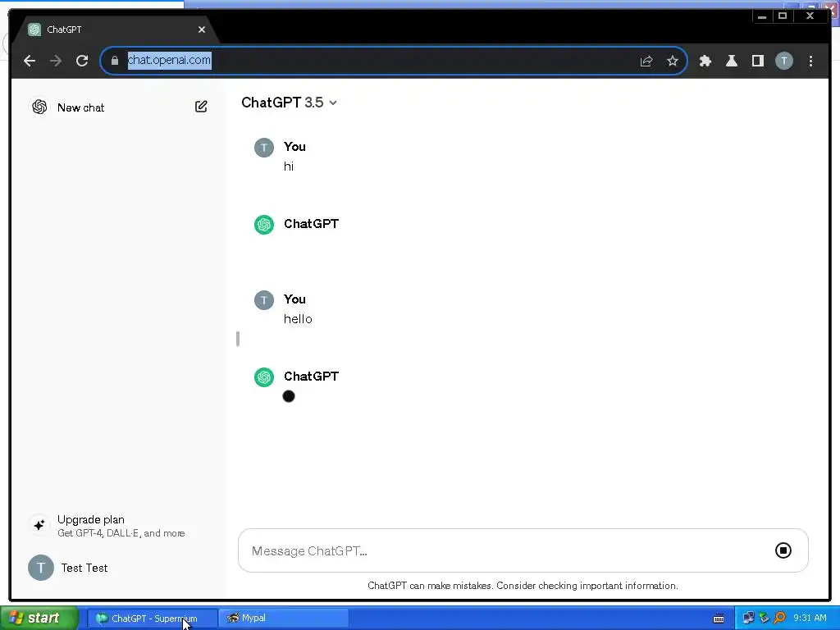Open the browser three-dot menu
The image size is (840, 630).
tap(810, 61)
